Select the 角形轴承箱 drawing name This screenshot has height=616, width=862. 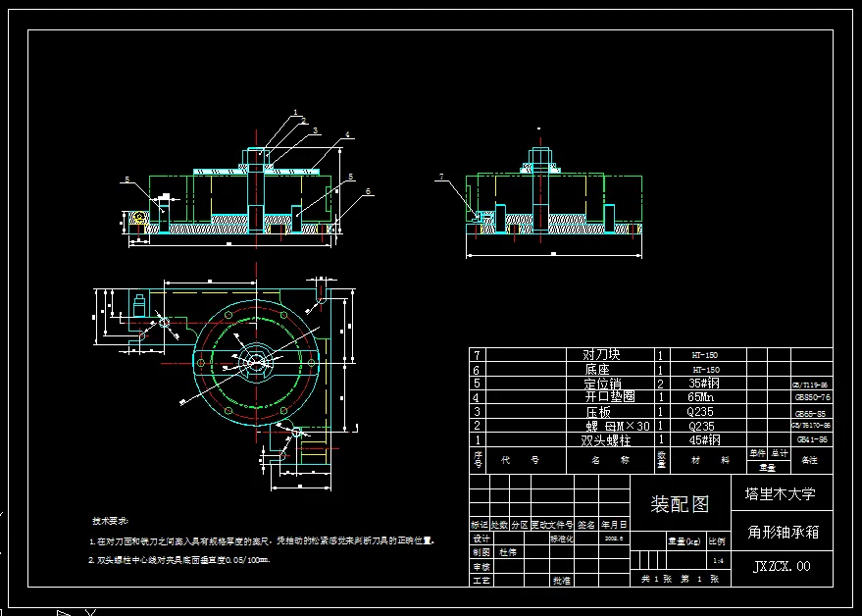coord(784,532)
